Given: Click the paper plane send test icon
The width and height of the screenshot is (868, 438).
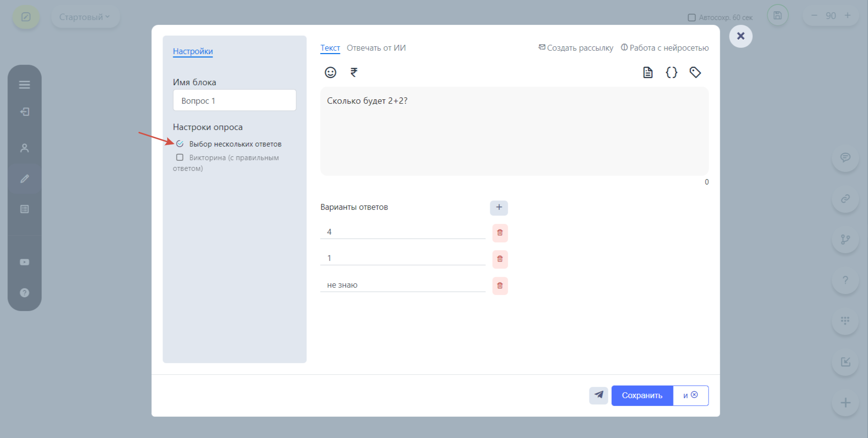Looking at the screenshot, I should click(599, 395).
